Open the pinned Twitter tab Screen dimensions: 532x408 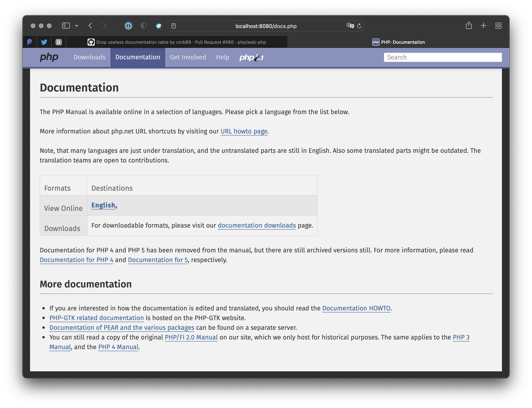44,42
